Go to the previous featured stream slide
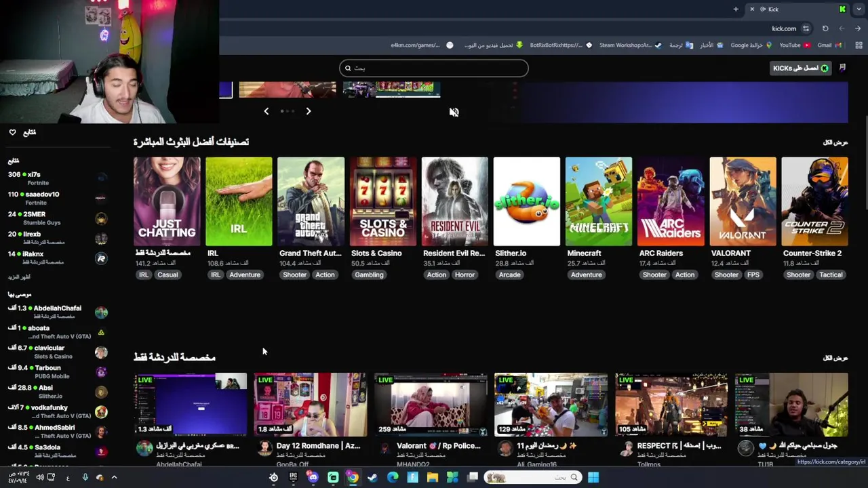 coord(266,111)
